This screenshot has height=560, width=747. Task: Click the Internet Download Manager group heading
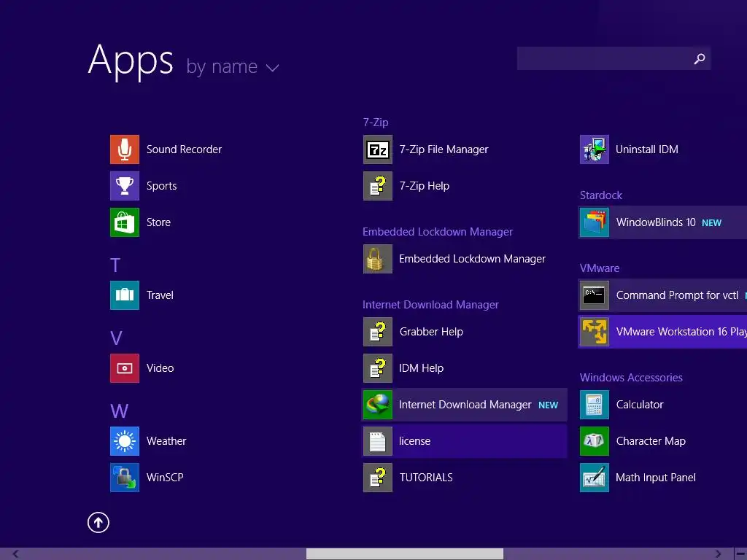click(x=430, y=304)
